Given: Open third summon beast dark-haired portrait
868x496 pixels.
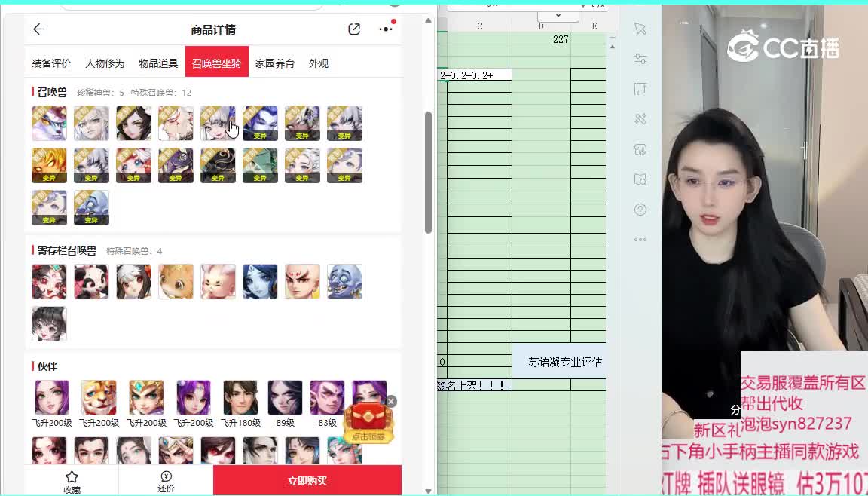Looking at the screenshot, I should point(133,124).
